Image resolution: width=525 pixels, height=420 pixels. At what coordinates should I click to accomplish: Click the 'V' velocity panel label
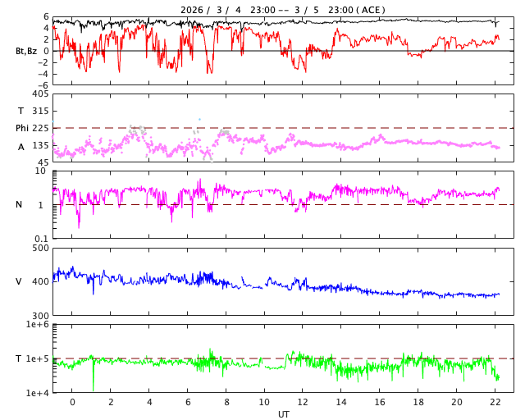point(19,281)
